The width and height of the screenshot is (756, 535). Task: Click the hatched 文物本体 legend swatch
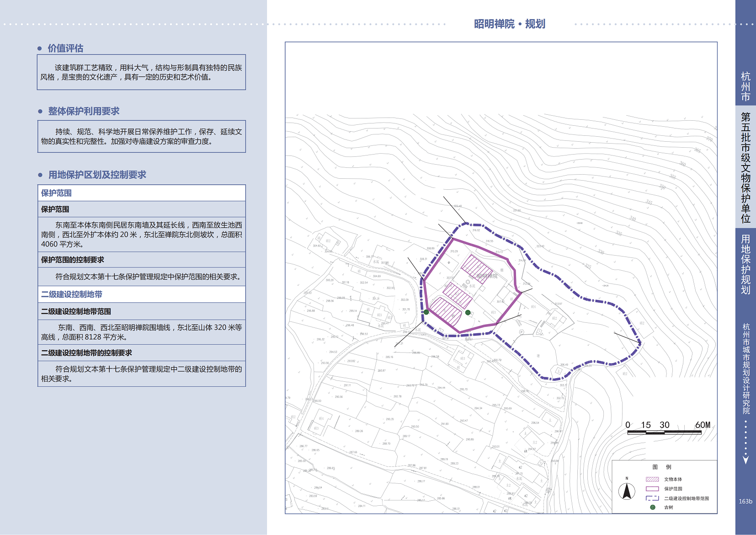click(x=652, y=479)
